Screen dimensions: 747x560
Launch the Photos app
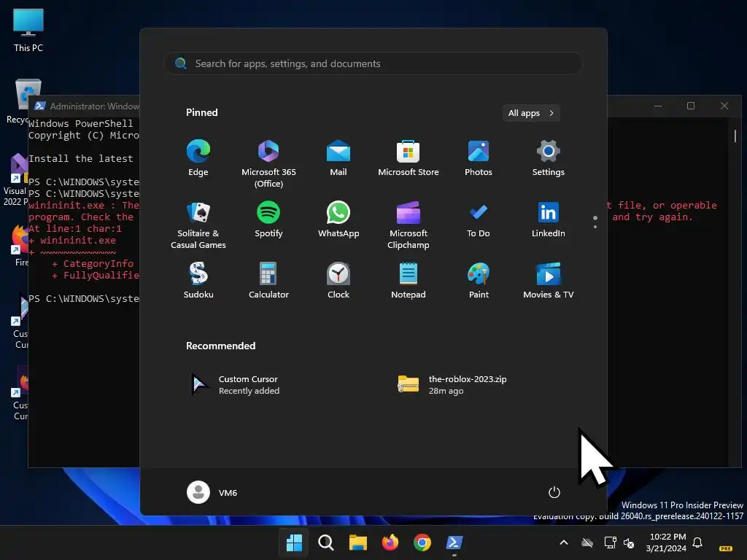(x=479, y=158)
